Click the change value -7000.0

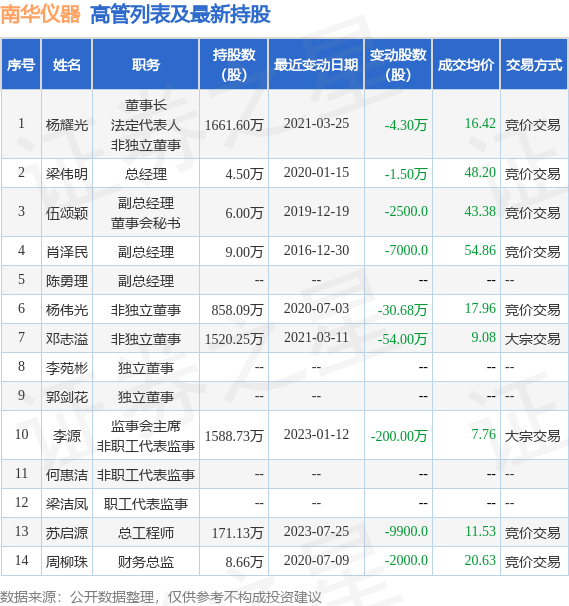(x=406, y=250)
